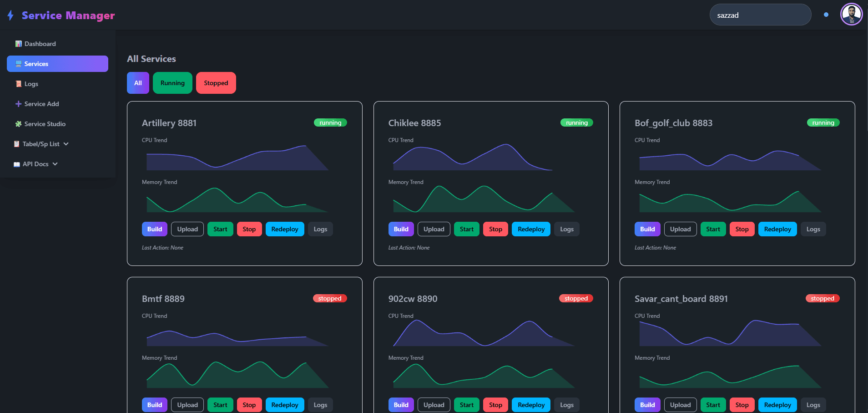The image size is (868, 413).
Task: Click the 902cw 8890 card title
Action: pos(413,299)
